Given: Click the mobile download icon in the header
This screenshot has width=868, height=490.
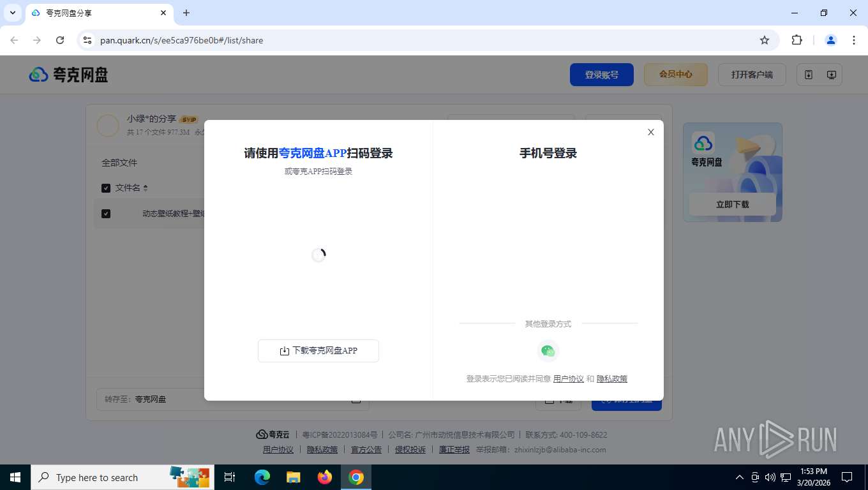Looking at the screenshot, I should click(x=809, y=75).
